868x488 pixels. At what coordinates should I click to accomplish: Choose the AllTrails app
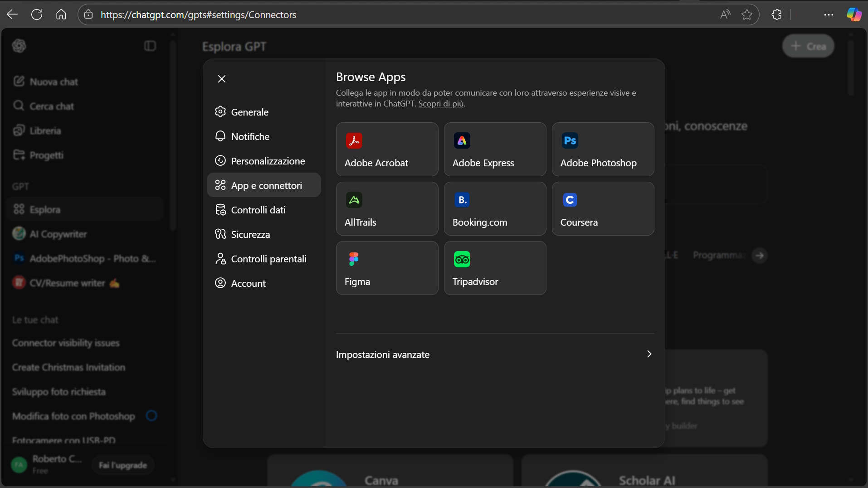[x=387, y=209]
